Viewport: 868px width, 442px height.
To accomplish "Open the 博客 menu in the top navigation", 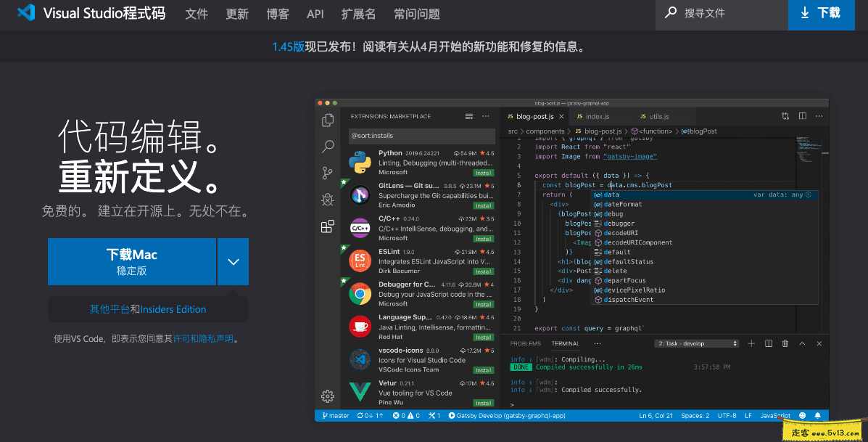I will [278, 13].
